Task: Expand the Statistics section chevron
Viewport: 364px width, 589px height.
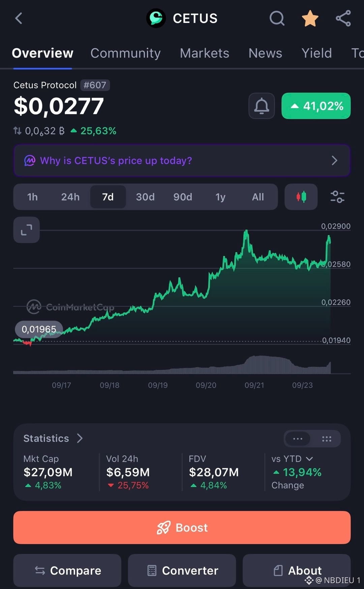Action: coord(80,438)
